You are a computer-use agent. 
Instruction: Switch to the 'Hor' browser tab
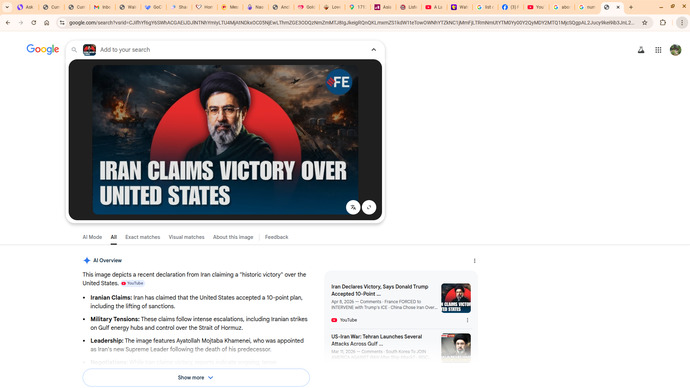click(204, 7)
